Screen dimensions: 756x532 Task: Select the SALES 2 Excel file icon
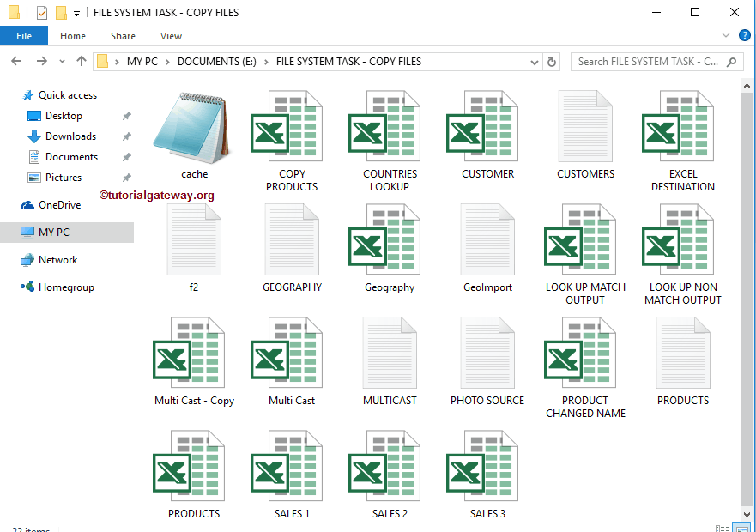384,466
